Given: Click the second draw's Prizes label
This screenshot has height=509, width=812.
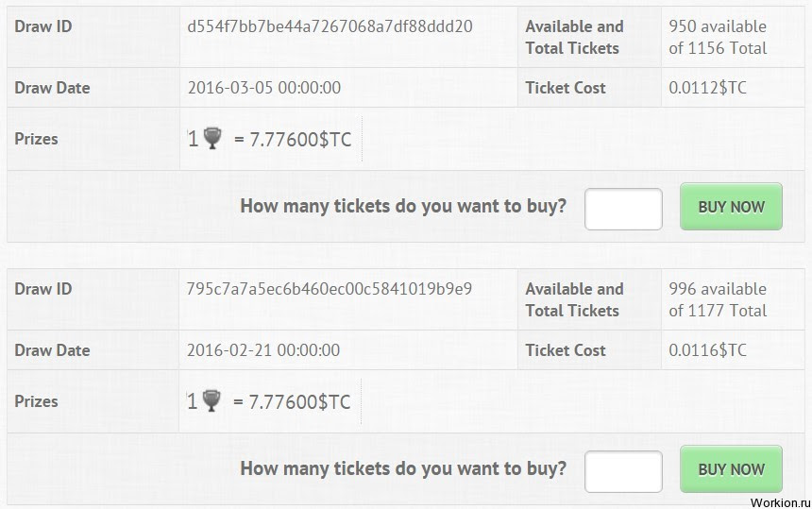Looking at the screenshot, I should click(x=36, y=401).
